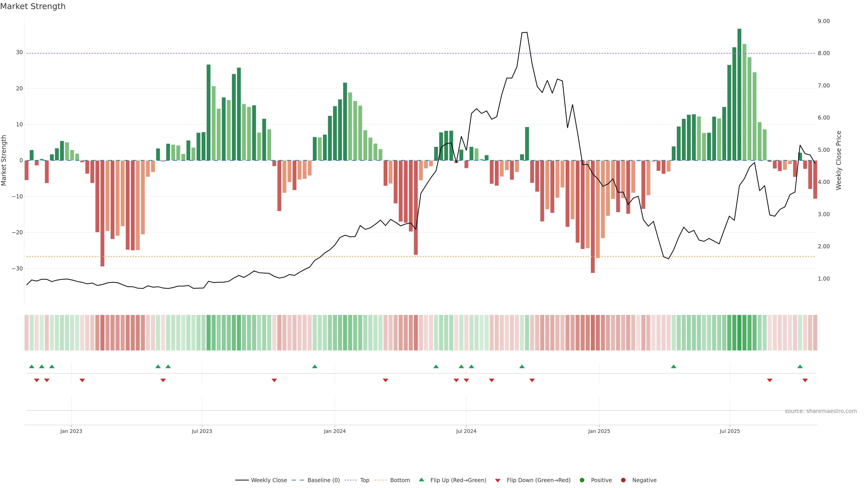This screenshot has height=488, width=868.
Task: Click the leftmost green flip-up triangle marker
Action: 32,366
